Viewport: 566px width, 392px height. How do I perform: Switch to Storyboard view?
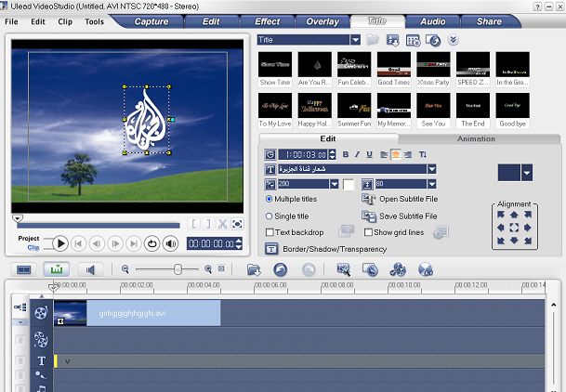[x=24, y=269]
